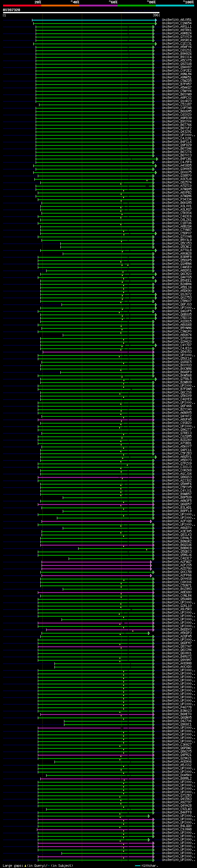Image resolution: width=197 pixels, height=868 pixels.
Task: Select hit label UniRef100_B9H9Z6
Action: [177, 54]
